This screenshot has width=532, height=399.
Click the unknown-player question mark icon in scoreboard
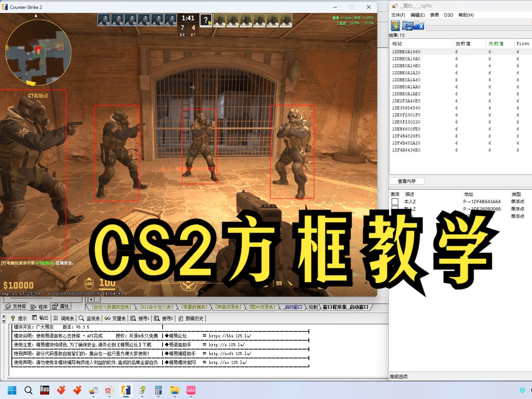click(206, 20)
